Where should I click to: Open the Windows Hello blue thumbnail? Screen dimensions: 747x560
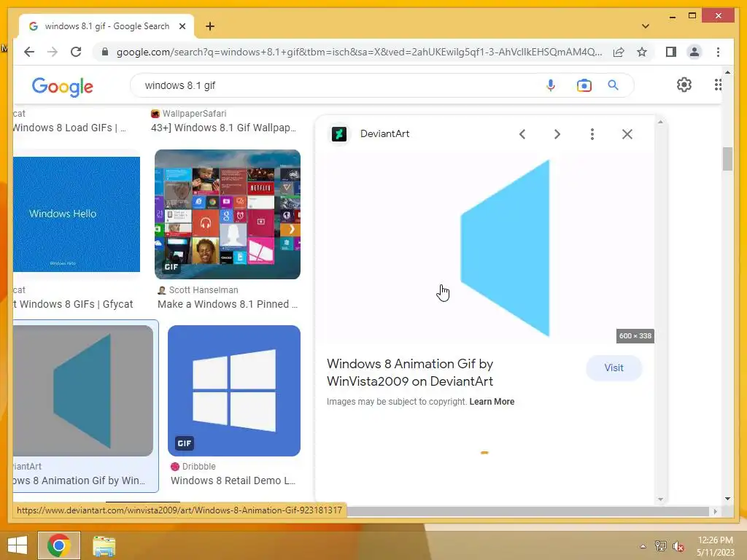coord(77,214)
